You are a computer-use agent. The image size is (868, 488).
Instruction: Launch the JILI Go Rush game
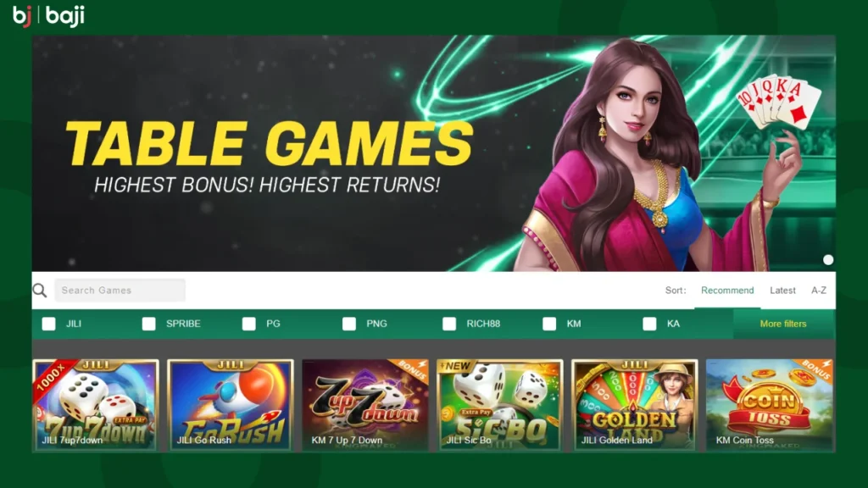click(231, 405)
